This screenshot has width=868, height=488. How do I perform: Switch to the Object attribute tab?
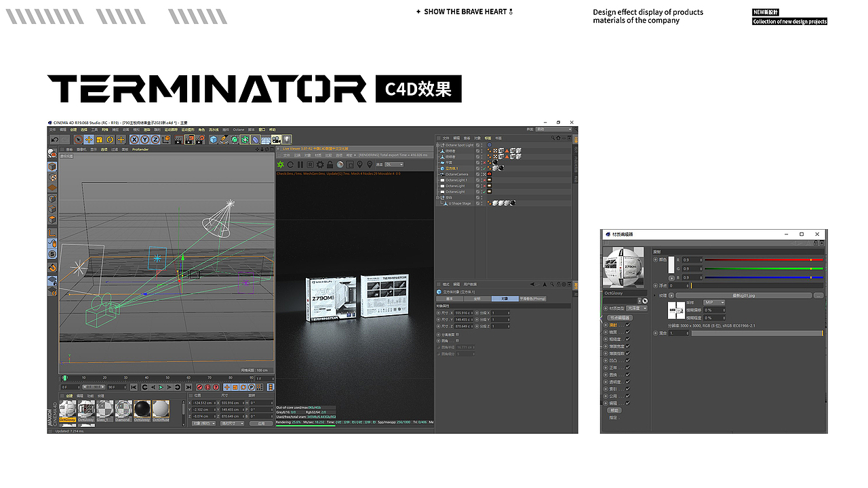tap(505, 298)
